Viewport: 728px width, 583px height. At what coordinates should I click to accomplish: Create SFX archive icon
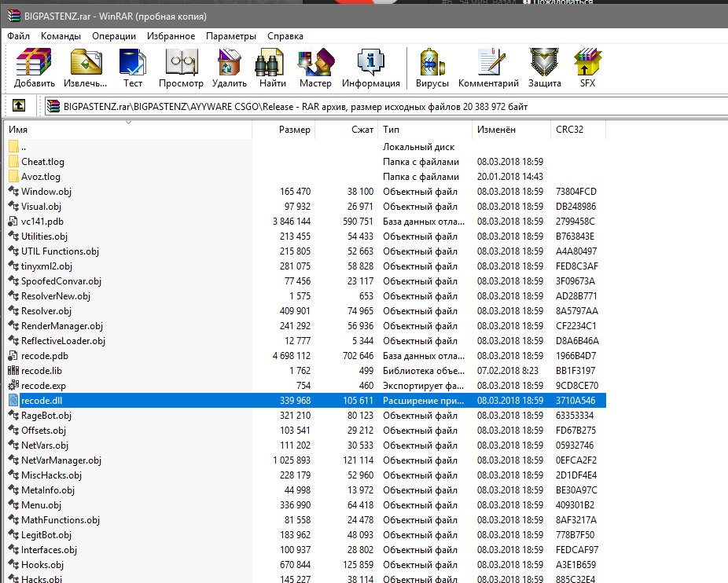(587, 62)
